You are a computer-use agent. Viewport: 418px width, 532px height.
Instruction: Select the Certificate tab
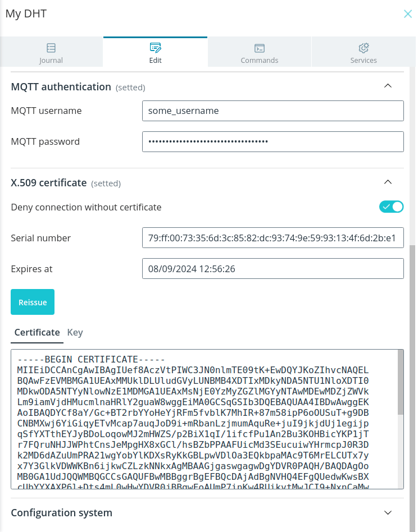[37, 332]
